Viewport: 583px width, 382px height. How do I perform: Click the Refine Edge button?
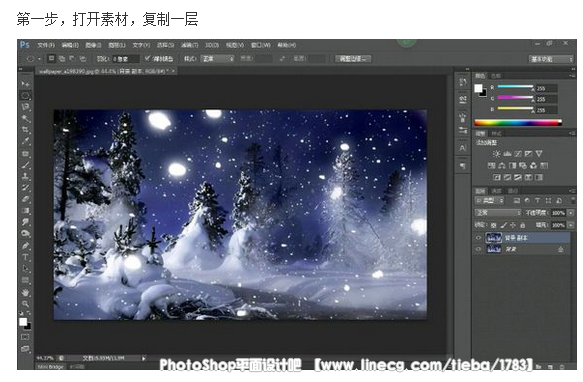point(353,59)
